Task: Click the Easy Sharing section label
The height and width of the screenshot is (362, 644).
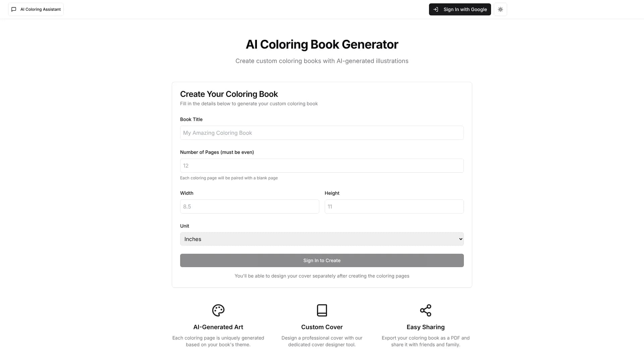Action: click(425, 327)
